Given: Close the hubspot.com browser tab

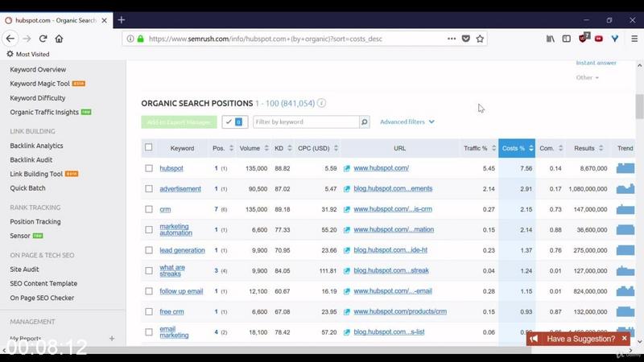Looking at the screenshot, I should coord(105,20).
